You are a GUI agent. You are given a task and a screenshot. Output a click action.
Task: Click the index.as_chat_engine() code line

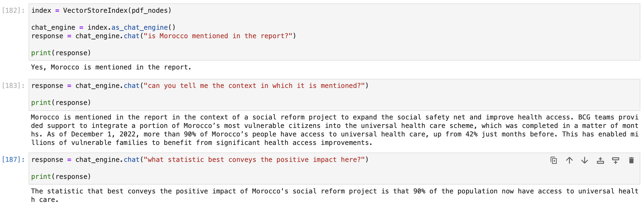103,28
